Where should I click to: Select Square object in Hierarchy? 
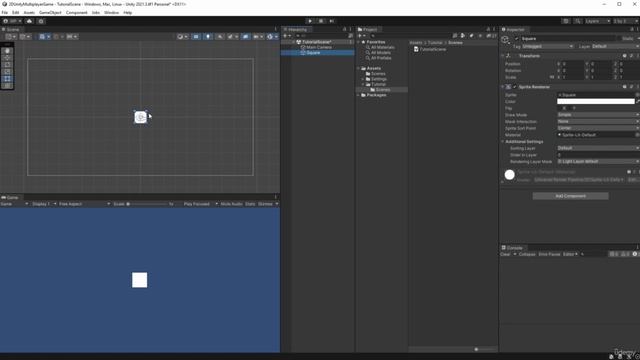(x=313, y=53)
